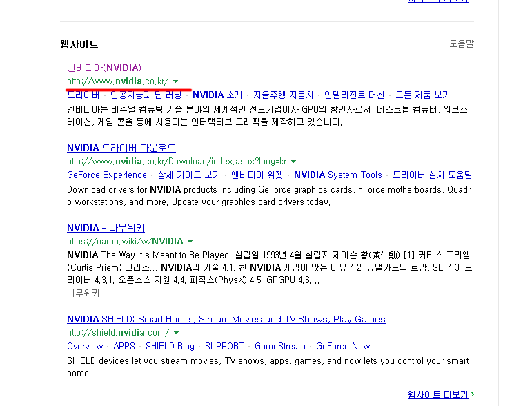This screenshot has width=532, height=406.
Task: Click the http://www.nvidia.co.kr/ URL
Action: tap(118, 81)
